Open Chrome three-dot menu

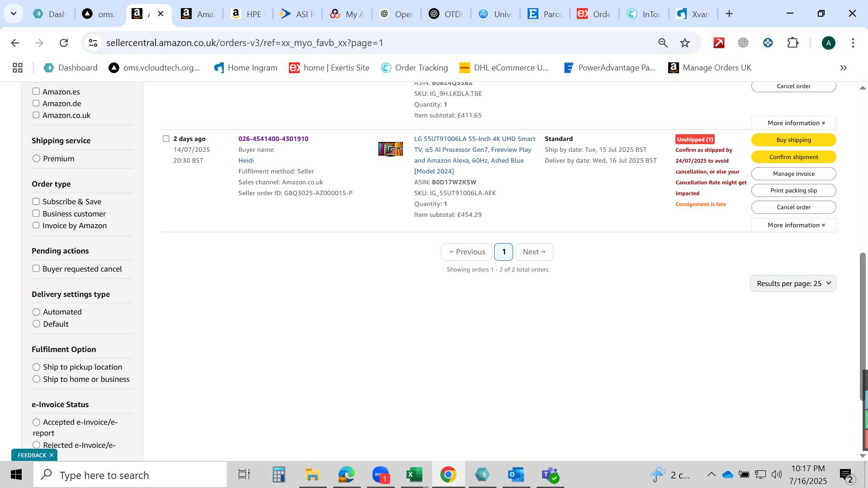pos(853,43)
